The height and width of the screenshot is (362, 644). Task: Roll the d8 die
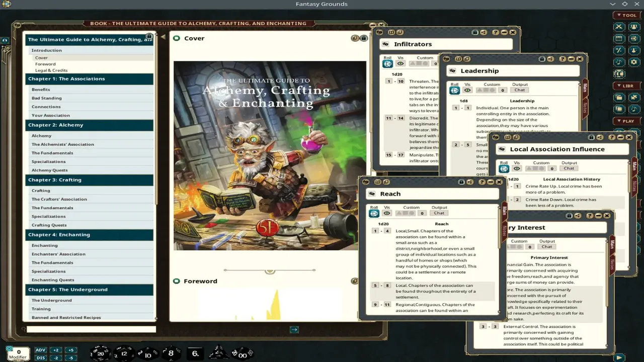(x=171, y=353)
